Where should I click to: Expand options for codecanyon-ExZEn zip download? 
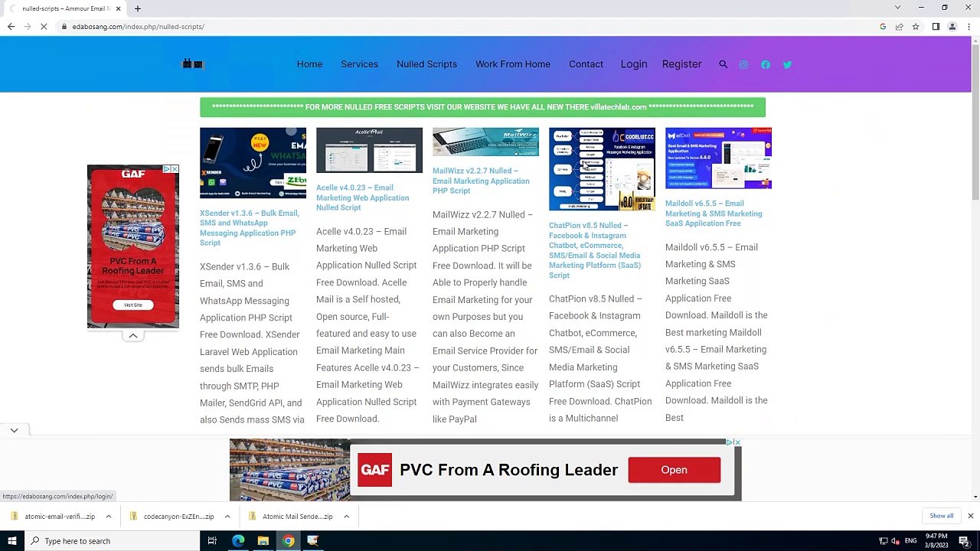tap(227, 517)
